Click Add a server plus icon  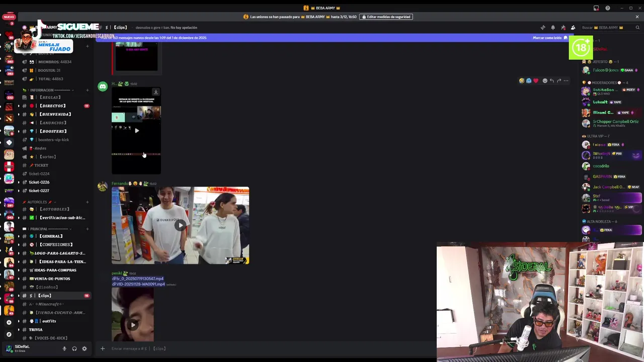pyautogui.click(x=9, y=323)
